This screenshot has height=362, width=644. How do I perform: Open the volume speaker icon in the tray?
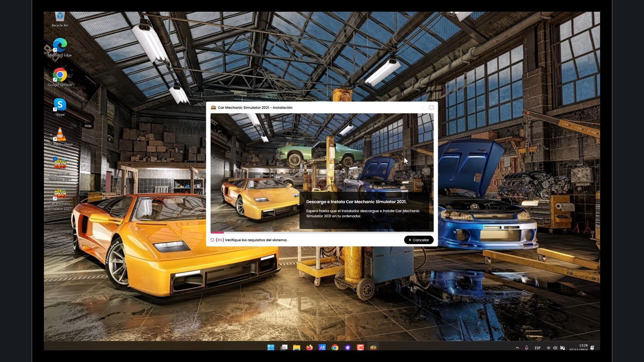coord(555,348)
